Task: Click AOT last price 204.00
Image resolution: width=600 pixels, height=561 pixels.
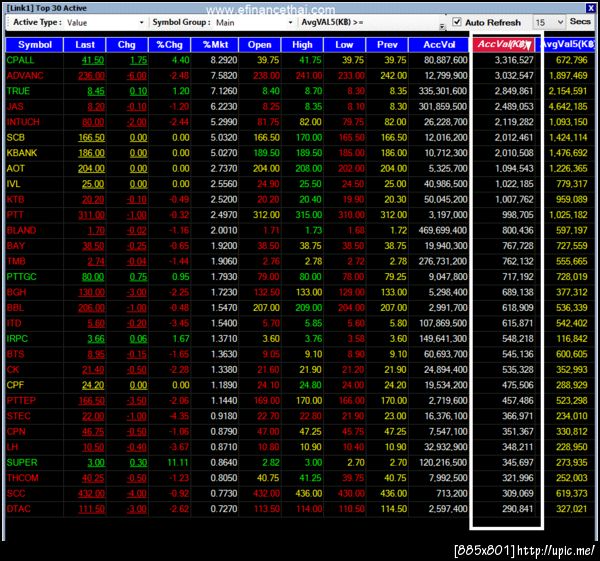Action: (x=91, y=168)
